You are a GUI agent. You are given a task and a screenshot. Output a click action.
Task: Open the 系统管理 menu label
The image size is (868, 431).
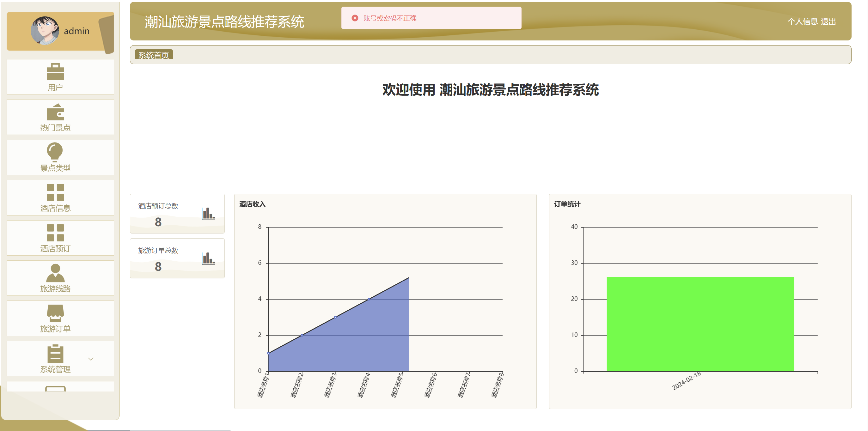(55, 369)
